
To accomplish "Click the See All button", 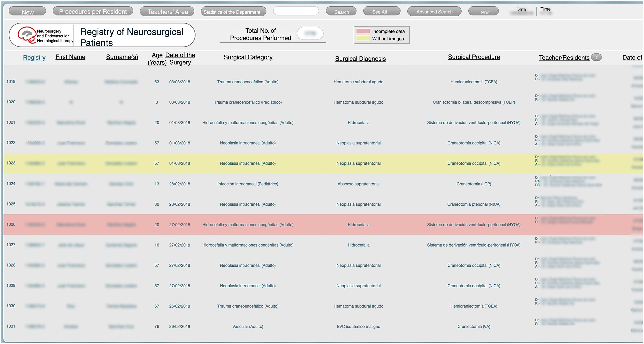I will [381, 12].
